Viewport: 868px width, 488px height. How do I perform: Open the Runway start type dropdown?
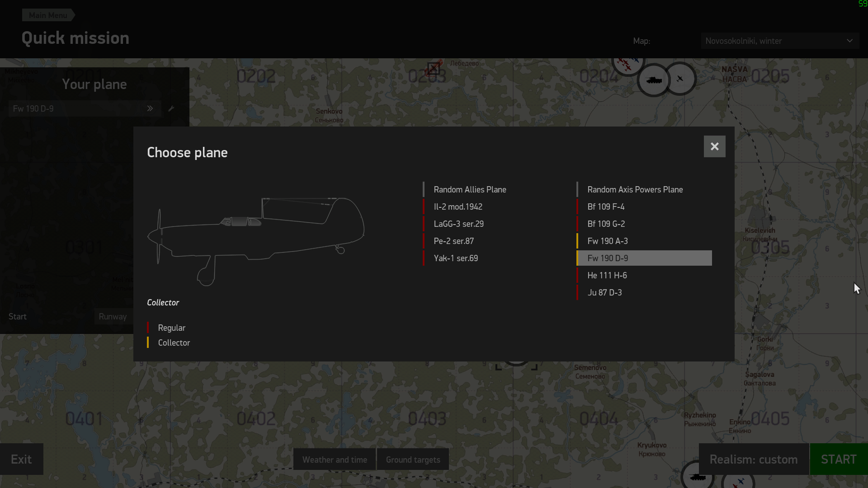click(113, 316)
